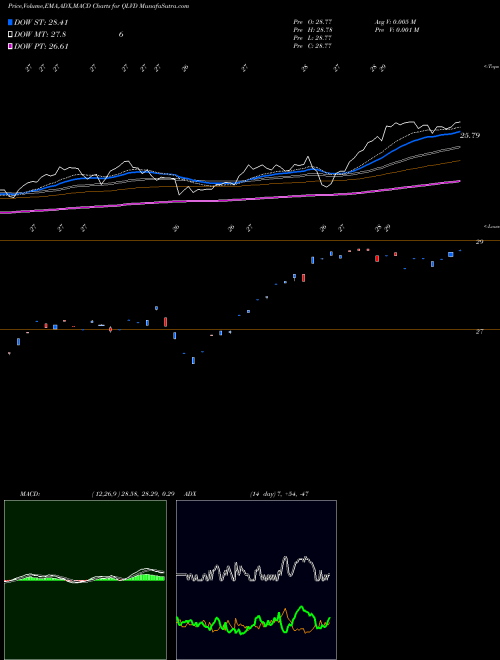Click the 'Pre O: 28.77' open value
The width and height of the screenshot is (500, 660).
point(313,21)
